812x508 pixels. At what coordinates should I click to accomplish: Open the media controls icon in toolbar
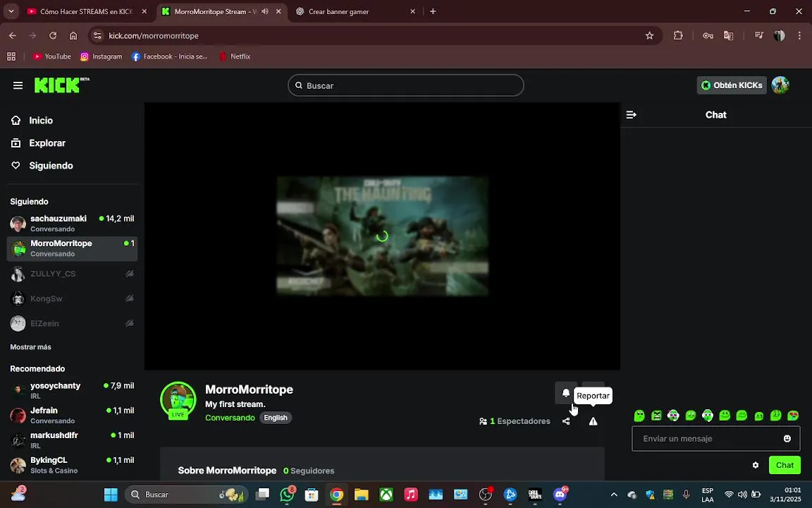point(758,35)
